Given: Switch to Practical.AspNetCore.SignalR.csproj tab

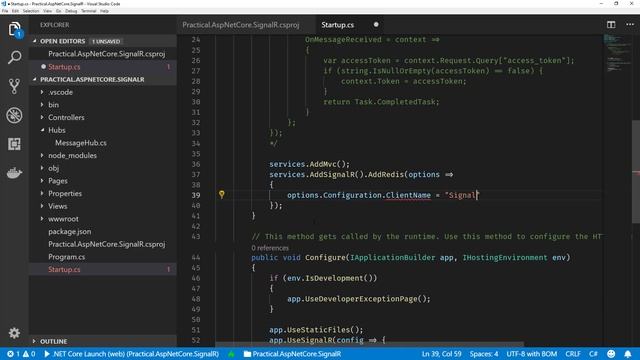Looking at the screenshot, I should point(241,25).
